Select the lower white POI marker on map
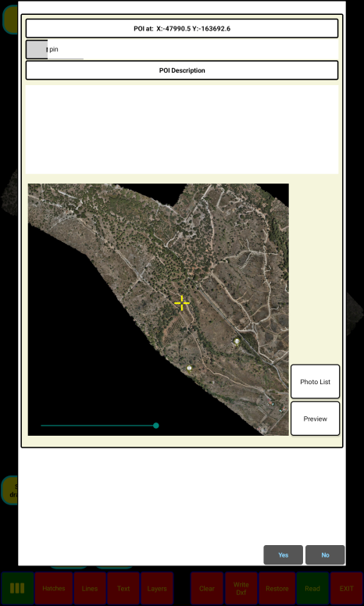Screen dimensions: 364x606 (189, 369)
